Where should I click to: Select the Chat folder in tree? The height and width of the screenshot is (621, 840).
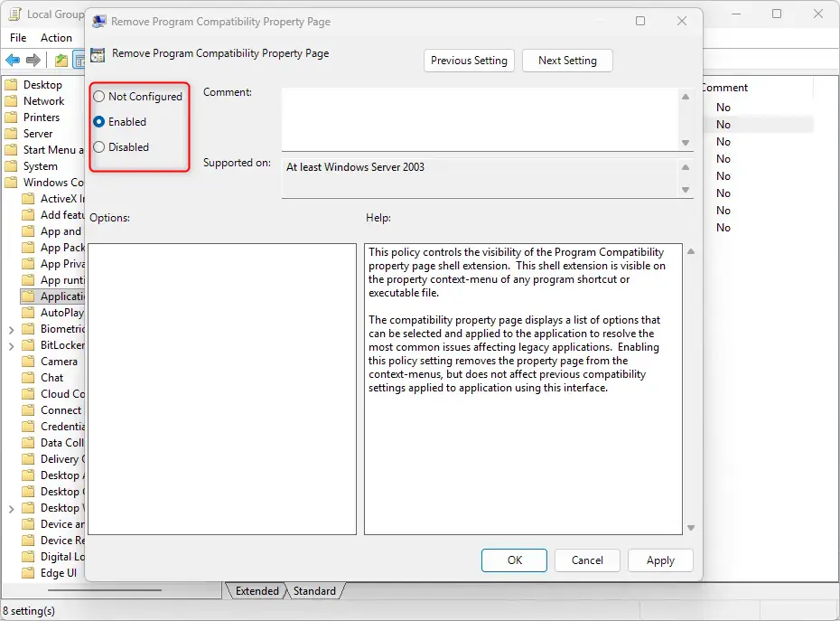[42, 378]
